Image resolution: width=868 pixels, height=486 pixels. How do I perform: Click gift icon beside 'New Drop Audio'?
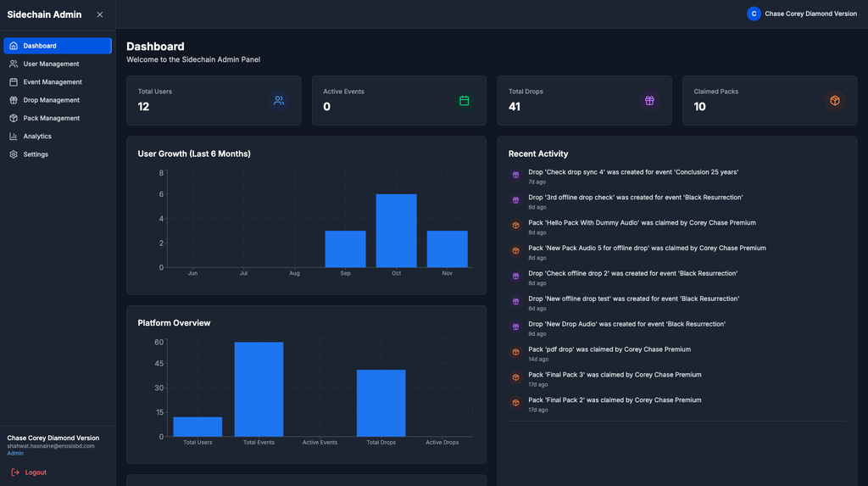516,327
